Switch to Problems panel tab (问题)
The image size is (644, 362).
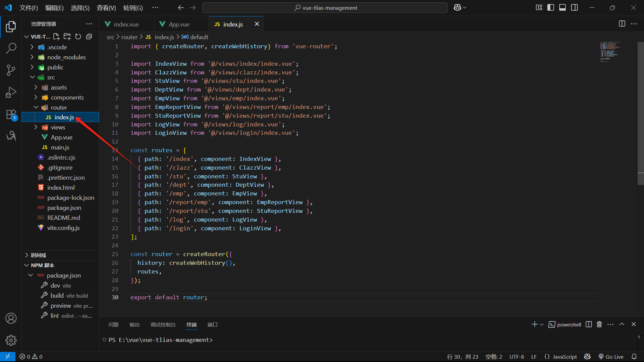point(114,324)
